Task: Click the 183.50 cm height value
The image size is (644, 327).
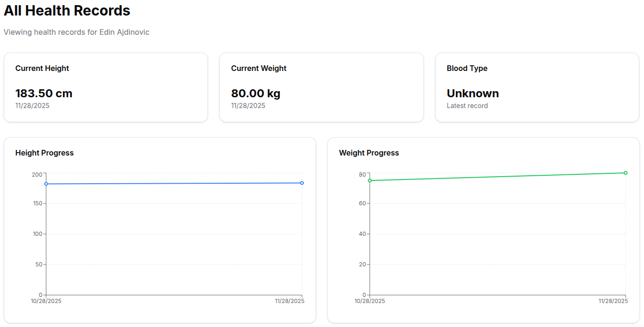Action: click(x=44, y=93)
